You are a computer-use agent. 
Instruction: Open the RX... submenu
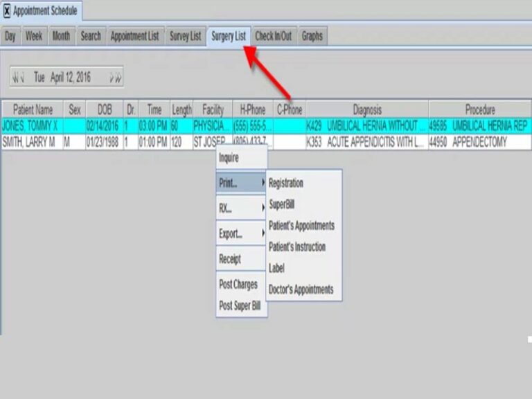pyautogui.click(x=241, y=208)
